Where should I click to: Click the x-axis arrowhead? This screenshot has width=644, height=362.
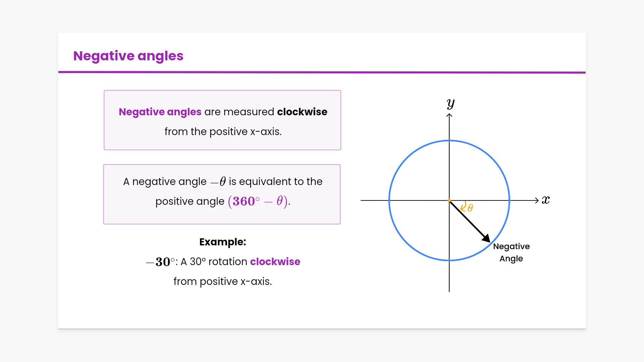[x=537, y=200]
